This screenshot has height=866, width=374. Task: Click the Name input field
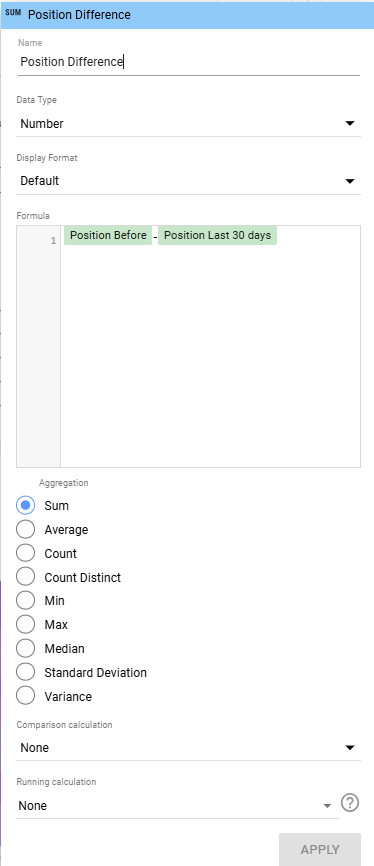(x=188, y=62)
